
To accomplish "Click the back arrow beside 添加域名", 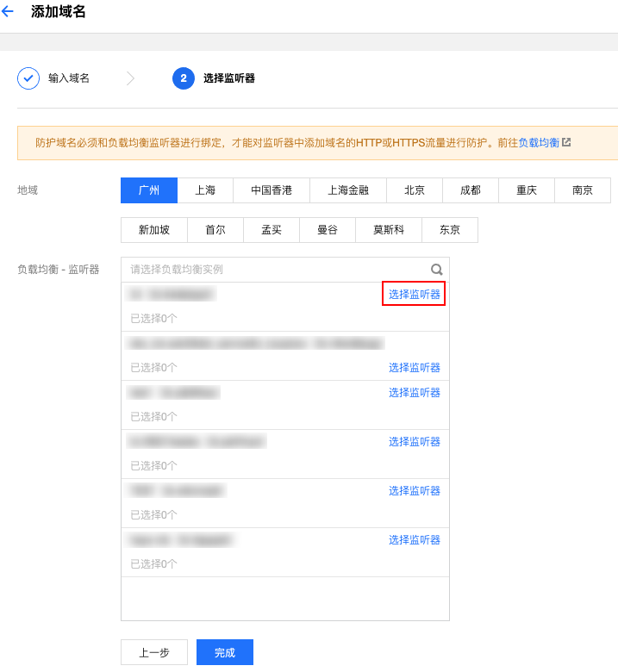I will pos(7,11).
